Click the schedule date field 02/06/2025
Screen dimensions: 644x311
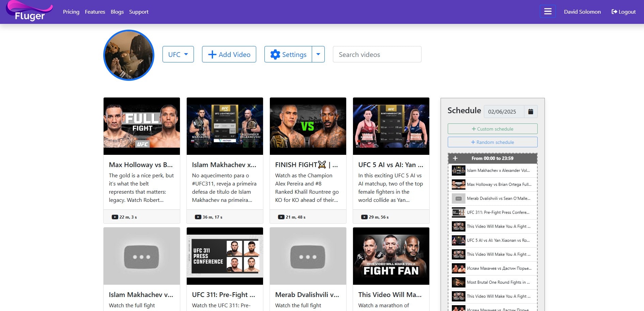coord(504,112)
